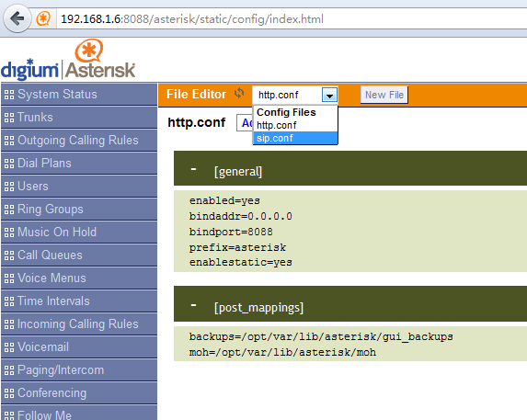This screenshot has height=420, width=527.
Task: Choose sip.conf from the dropdown list
Action: point(295,138)
